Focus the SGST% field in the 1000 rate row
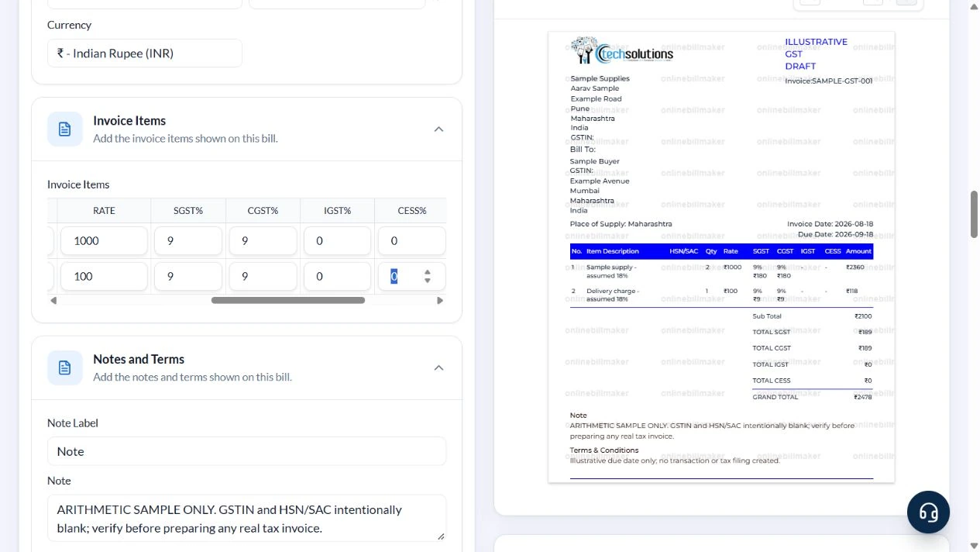The image size is (980, 552). [188, 240]
